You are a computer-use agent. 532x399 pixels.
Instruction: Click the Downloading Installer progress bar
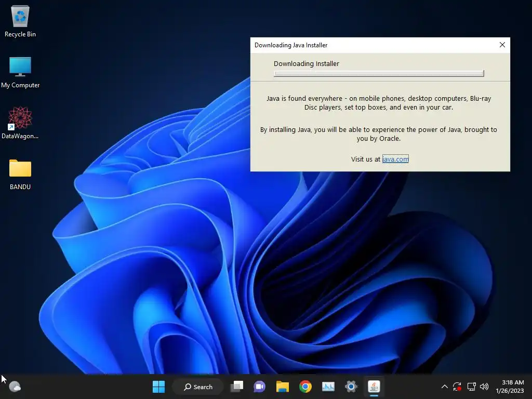(379, 73)
